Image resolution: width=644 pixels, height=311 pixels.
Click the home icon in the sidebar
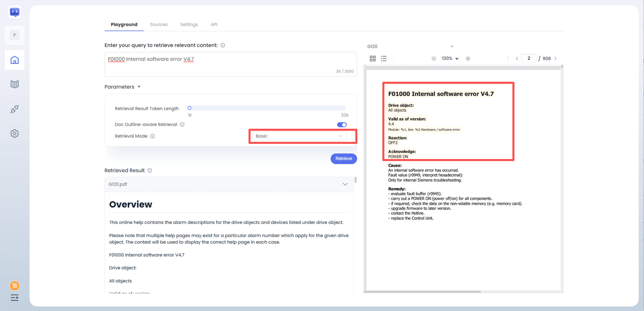(15, 60)
